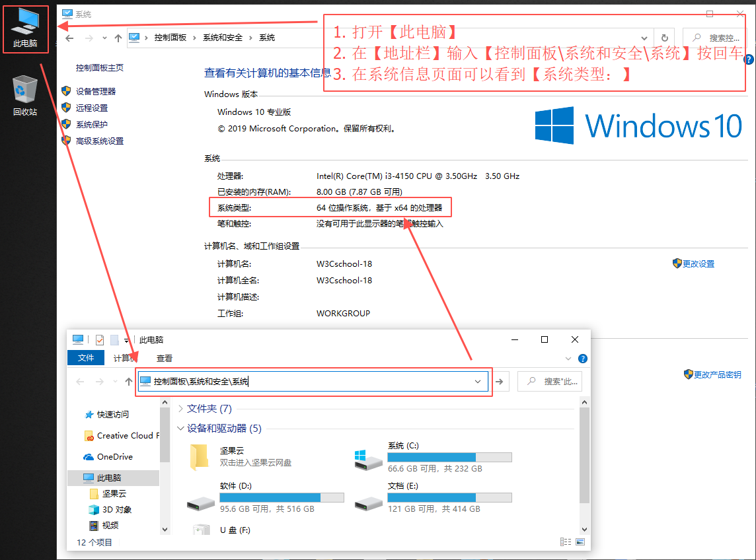The height and width of the screenshot is (560, 756).
Task: Open 系统保护 from the sidebar
Action: coord(92,124)
